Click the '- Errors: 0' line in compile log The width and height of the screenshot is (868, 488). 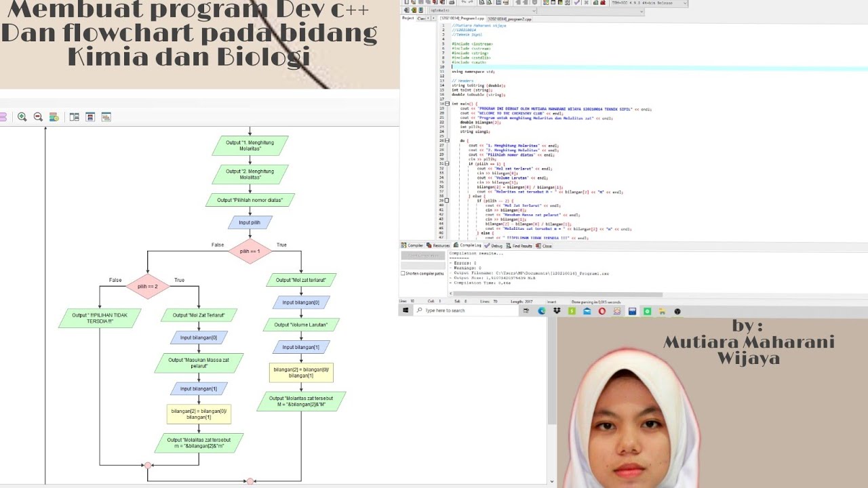[x=464, y=263]
